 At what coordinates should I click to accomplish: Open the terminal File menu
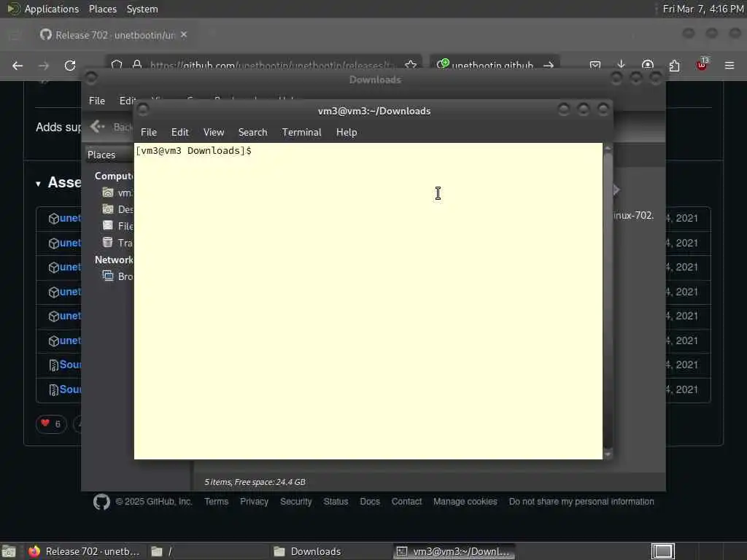(149, 133)
